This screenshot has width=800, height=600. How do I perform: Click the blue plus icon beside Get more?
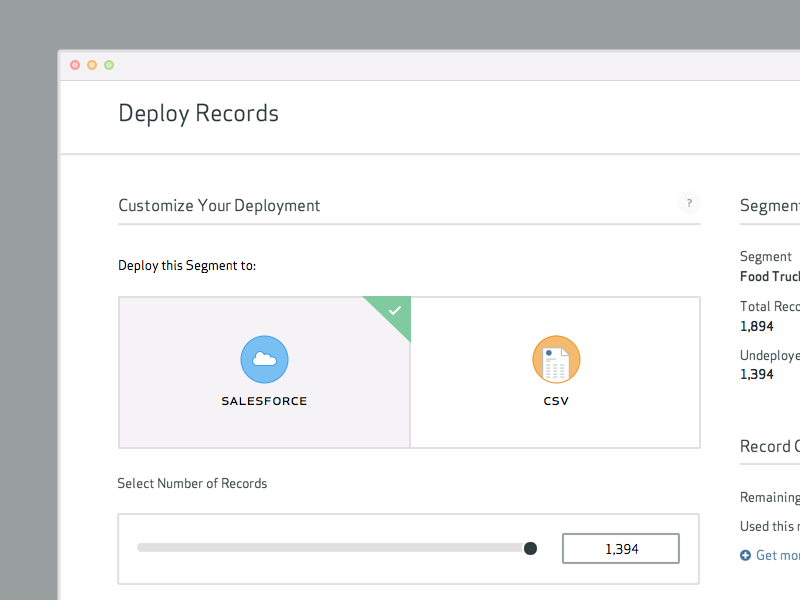point(744,555)
